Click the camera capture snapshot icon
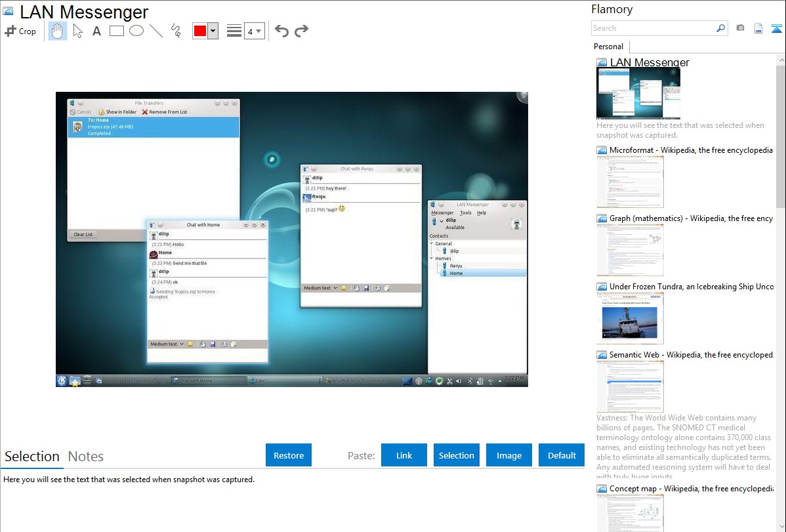 click(740, 28)
